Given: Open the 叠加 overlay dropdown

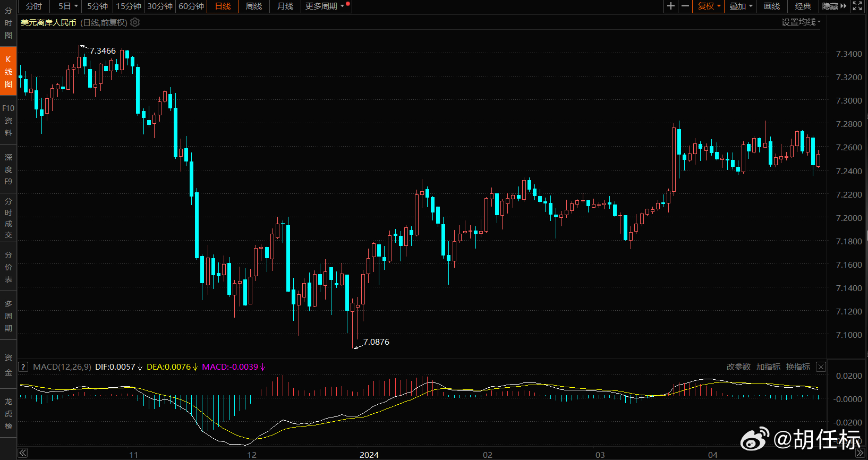Looking at the screenshot, I should point(741,6).
